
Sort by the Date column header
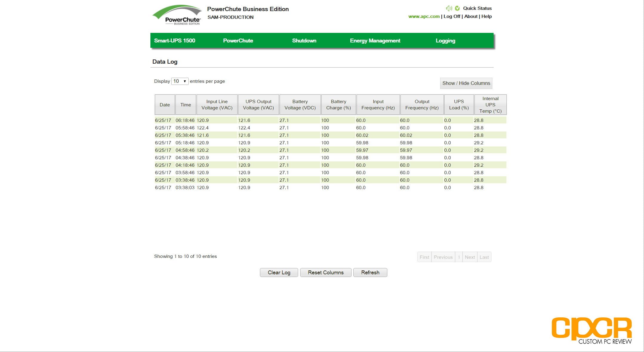[165, 105]
